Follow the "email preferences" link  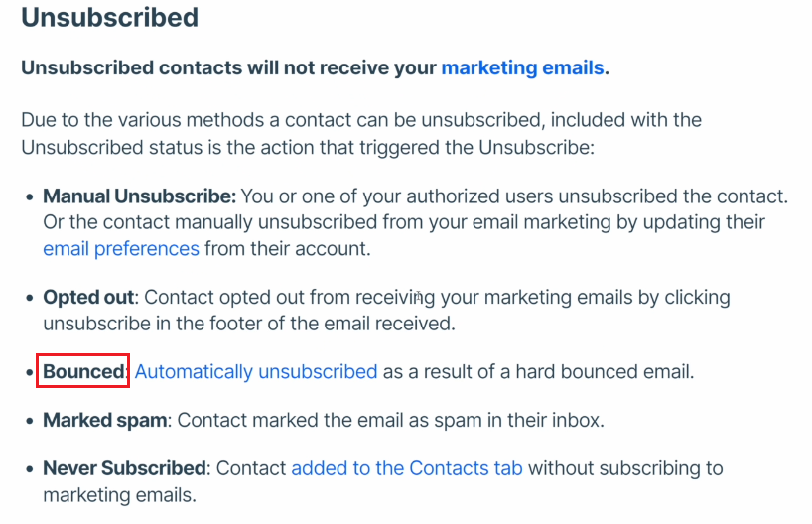tap(121, 249)
